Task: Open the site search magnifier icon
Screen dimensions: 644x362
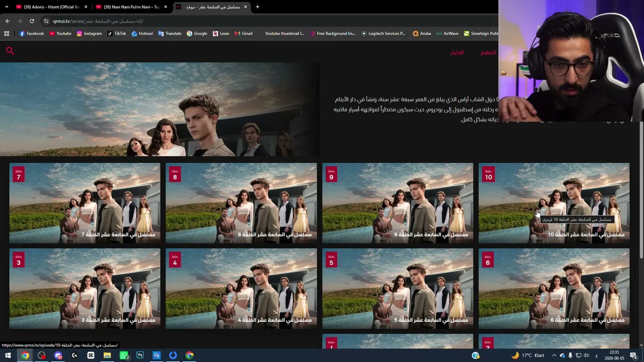Action: [10, 50]
